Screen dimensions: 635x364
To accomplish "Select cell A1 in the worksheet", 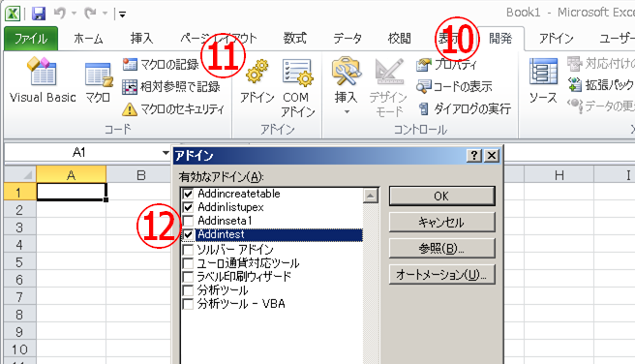I will (x=72, y=192).
